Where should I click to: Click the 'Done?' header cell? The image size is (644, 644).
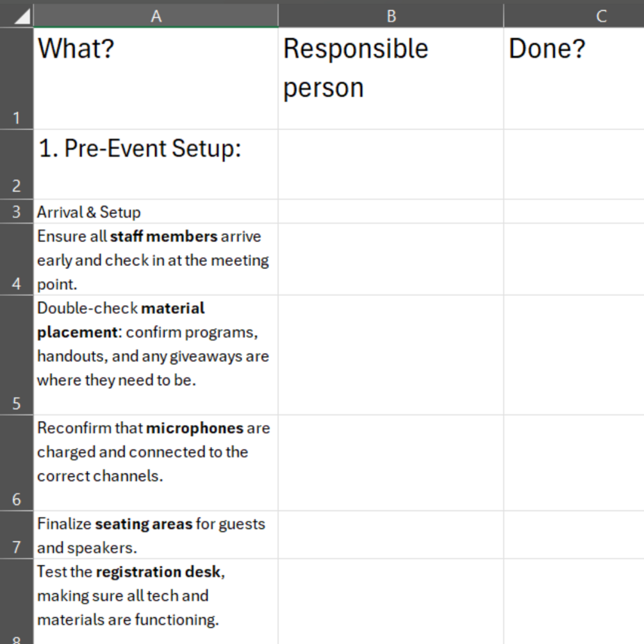pos(574,78)
